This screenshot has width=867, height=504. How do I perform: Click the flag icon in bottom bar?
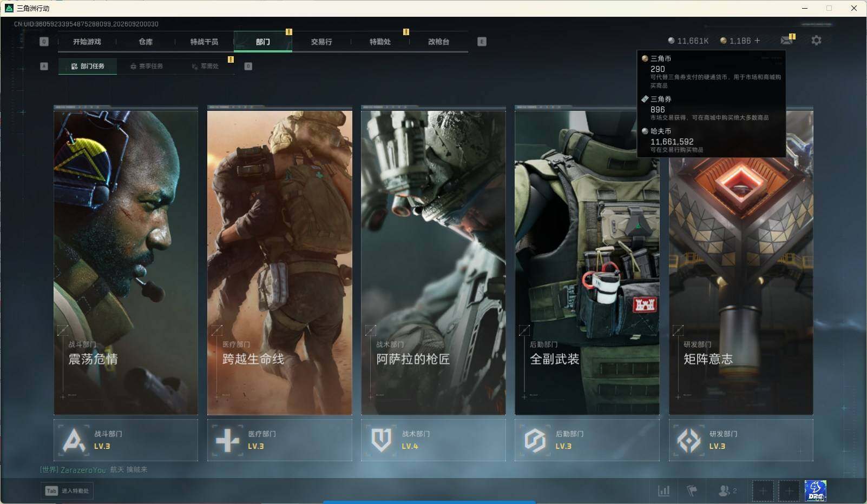click(692, 490)
